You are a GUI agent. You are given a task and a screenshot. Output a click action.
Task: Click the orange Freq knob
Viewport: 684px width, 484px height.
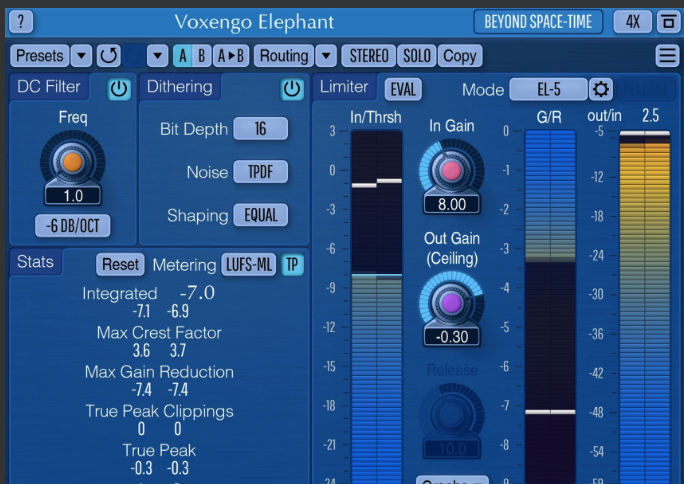72,162
